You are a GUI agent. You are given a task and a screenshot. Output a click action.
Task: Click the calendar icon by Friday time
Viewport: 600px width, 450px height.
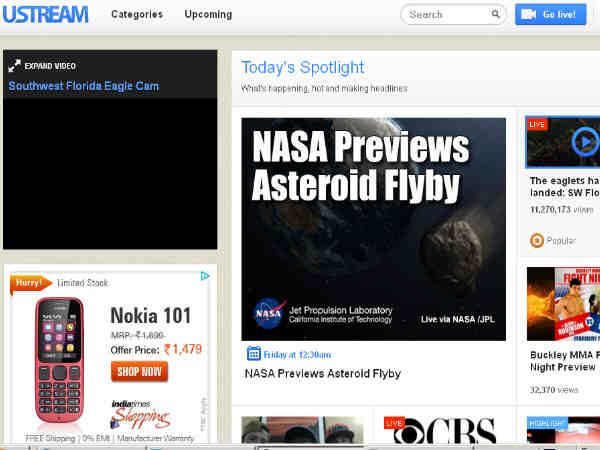(253, 353)
